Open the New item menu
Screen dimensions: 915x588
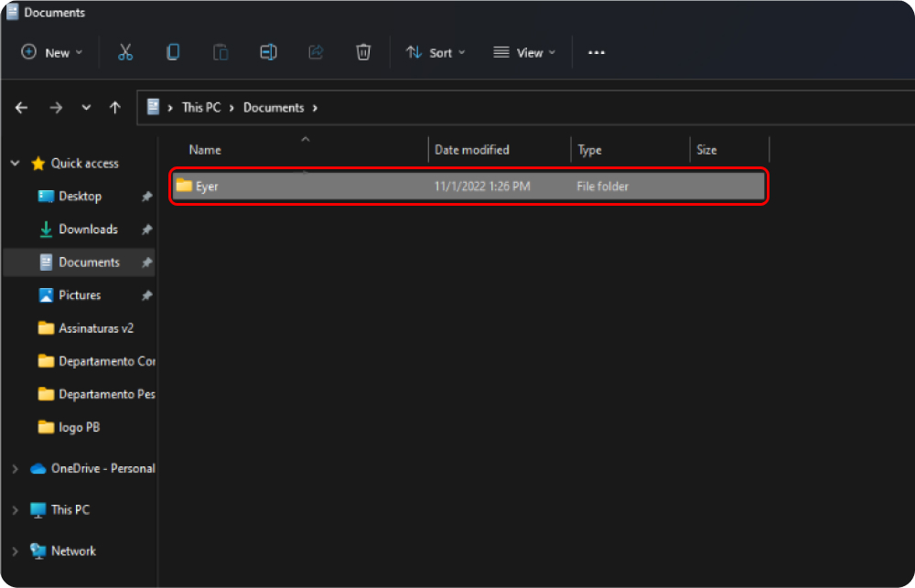pyautogui.click(x=51, y=52)
